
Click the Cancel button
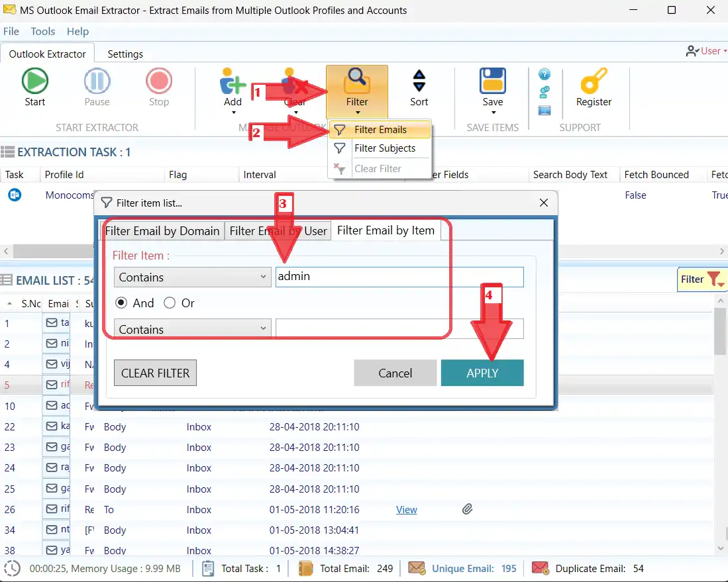(x=395, y=373)
